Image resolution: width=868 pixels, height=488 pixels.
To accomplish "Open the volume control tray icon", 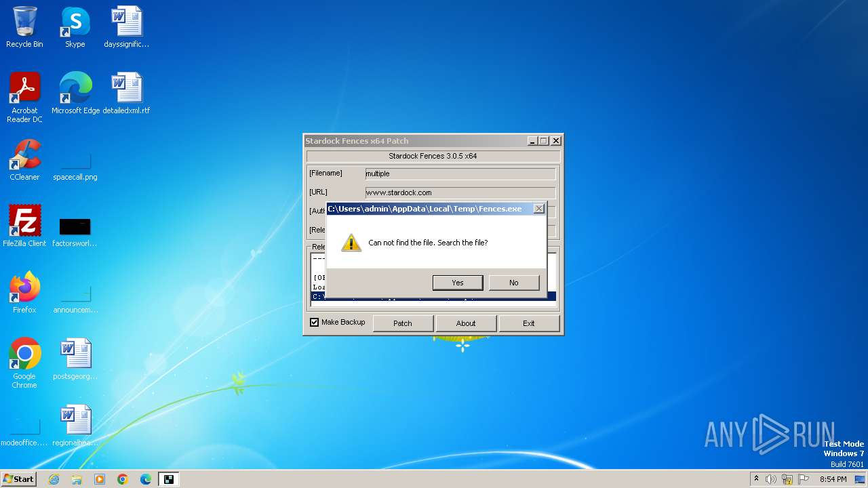I will tap(771, 479).
